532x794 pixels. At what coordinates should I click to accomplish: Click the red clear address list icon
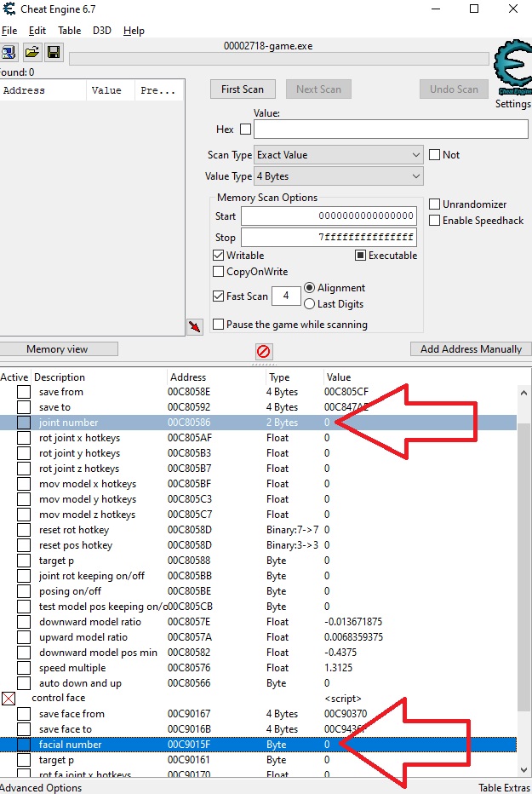[x=264, y=351]
